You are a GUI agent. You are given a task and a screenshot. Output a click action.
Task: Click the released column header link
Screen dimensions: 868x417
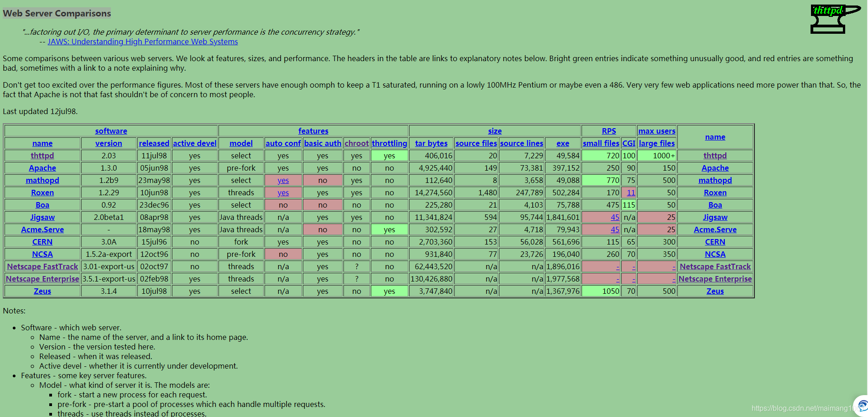[x=154, y=143]
